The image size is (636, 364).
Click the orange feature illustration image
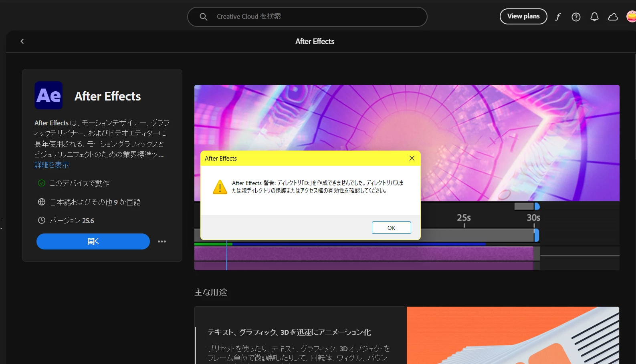[x=513, y=336]
